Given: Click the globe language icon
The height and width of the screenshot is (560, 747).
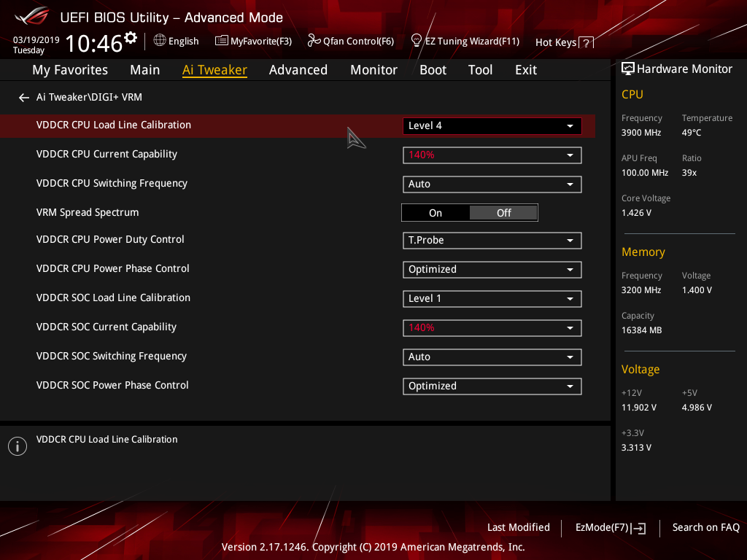Looking at the screenshot, I should 160,41.
